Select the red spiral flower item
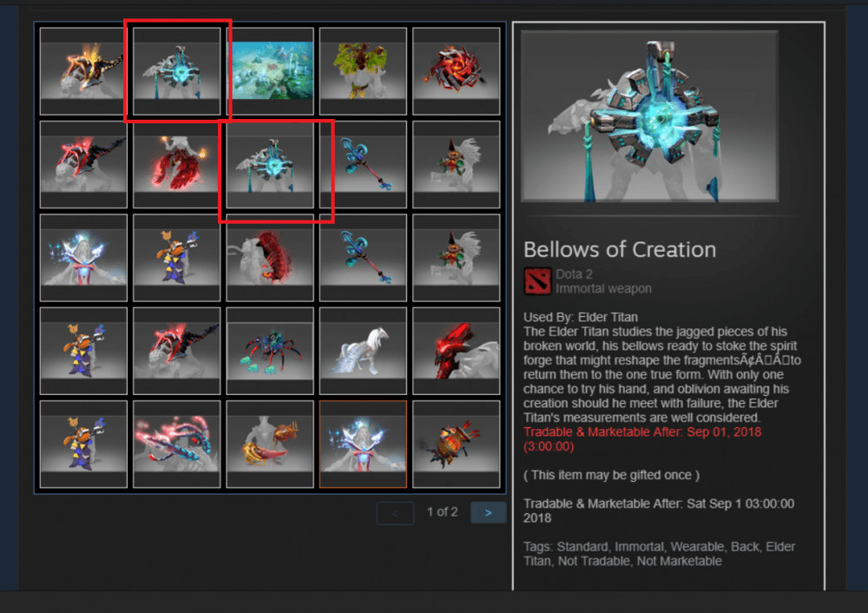This screenshot has height=613, width=868. [457, 71]
